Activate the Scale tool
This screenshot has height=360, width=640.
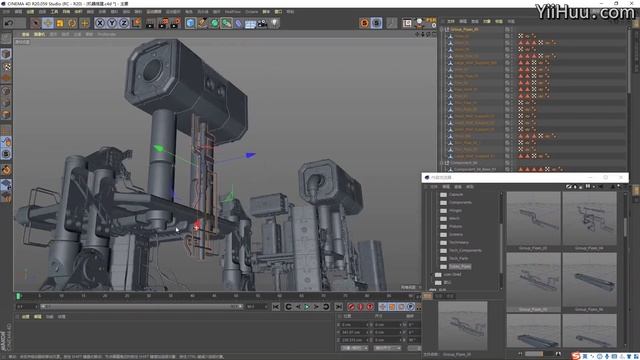60,23
